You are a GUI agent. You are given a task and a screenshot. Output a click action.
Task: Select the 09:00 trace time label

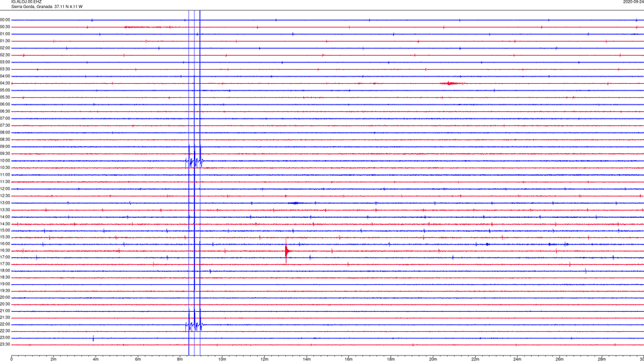pyautogui.click(x=5, y=147)
